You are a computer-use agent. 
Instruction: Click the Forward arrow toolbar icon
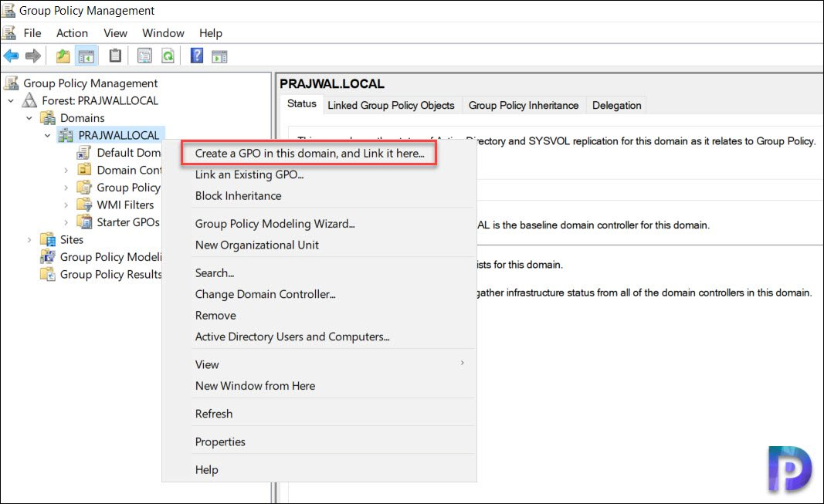coord(33,55)
